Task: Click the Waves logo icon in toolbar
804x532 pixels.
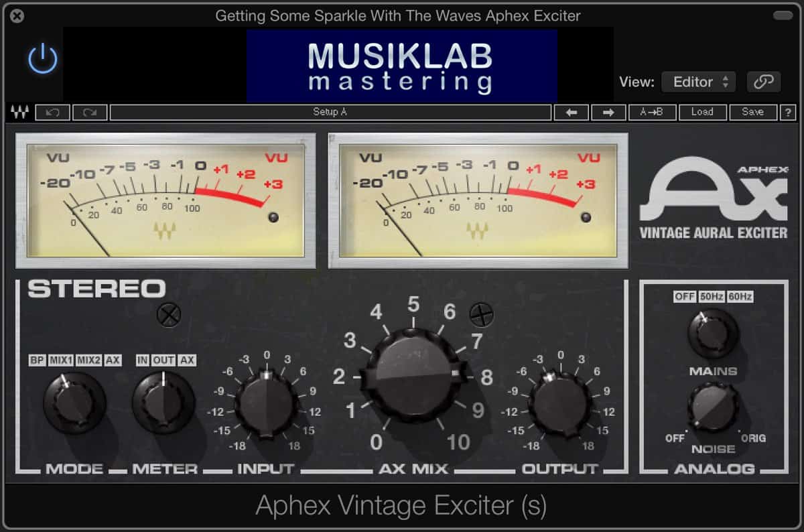Action: [19, 113]
